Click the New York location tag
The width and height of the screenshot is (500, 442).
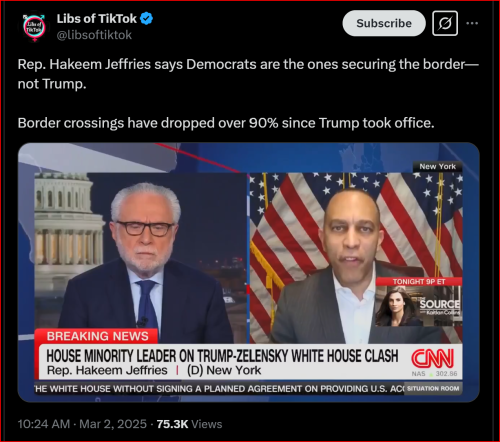click(x=437, y=166)
